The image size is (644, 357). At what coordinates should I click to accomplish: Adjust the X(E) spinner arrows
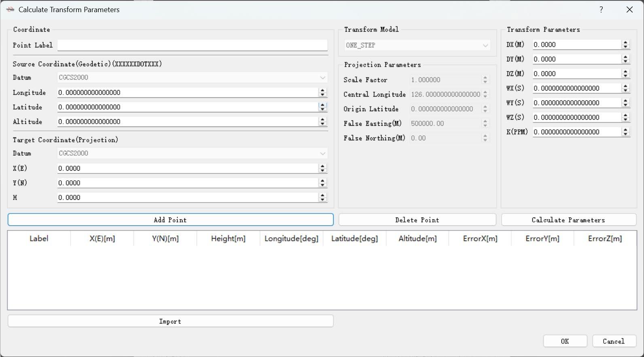322,168
